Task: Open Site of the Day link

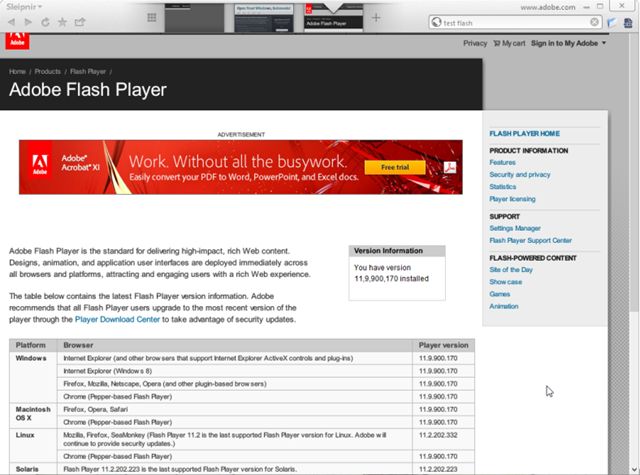Action: click(x=511, y=270)
